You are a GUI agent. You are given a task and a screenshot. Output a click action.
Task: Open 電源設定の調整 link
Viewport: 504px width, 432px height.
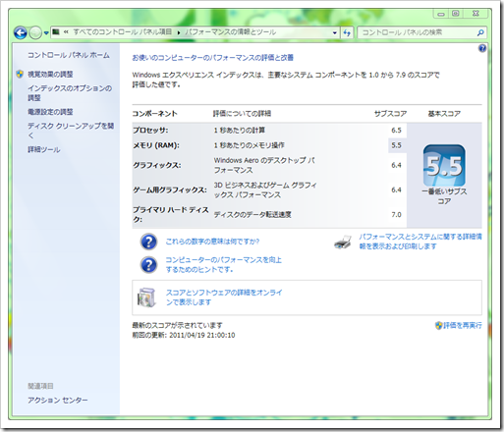[50, 112]
